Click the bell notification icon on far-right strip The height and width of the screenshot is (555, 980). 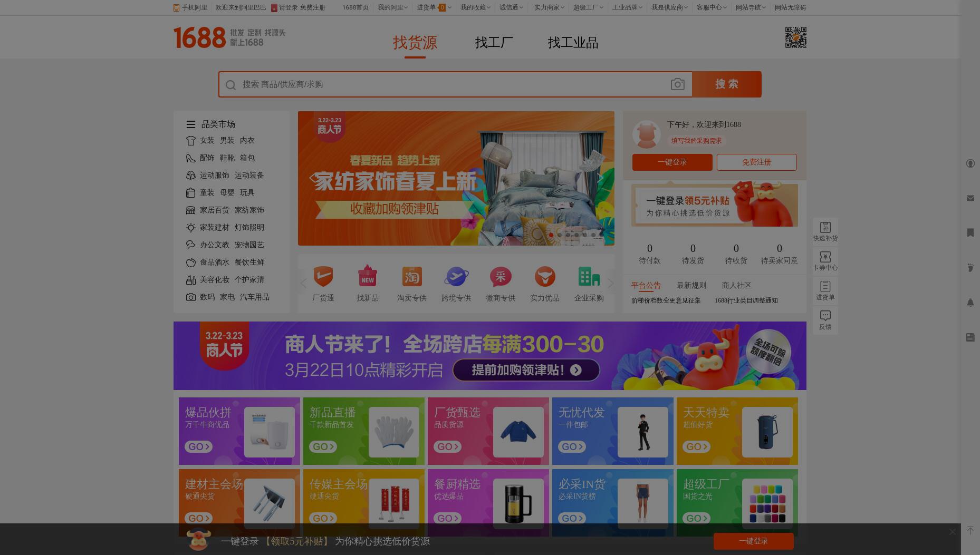tap(970, 303)
